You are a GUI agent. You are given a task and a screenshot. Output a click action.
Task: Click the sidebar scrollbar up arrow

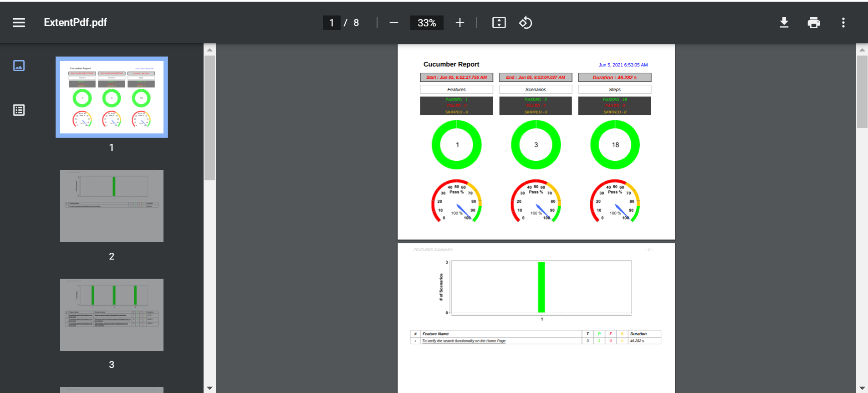[x=209, y=50]
